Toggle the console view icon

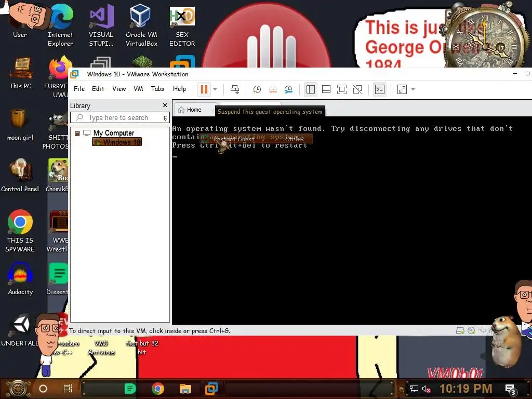pyautogui.click(x=380, y=89)
